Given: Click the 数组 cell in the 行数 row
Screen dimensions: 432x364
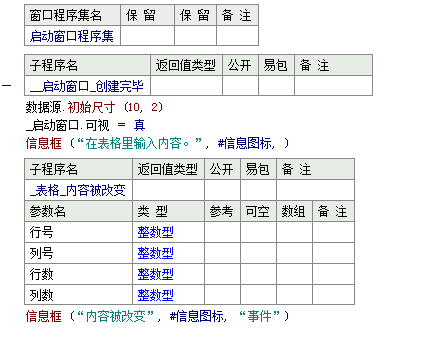Looking at the screenshot, I should (x=295, y=274).
